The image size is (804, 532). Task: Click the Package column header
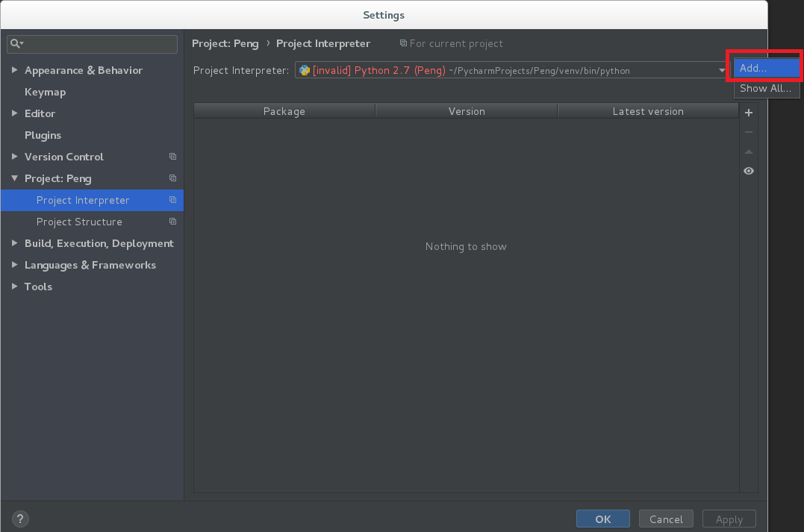coord(284,111)
